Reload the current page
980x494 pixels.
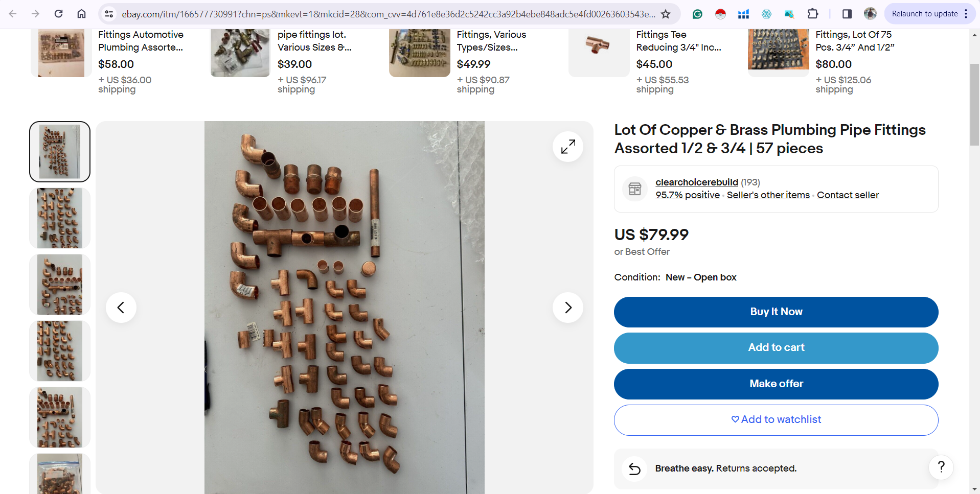(x=58, y=14)
